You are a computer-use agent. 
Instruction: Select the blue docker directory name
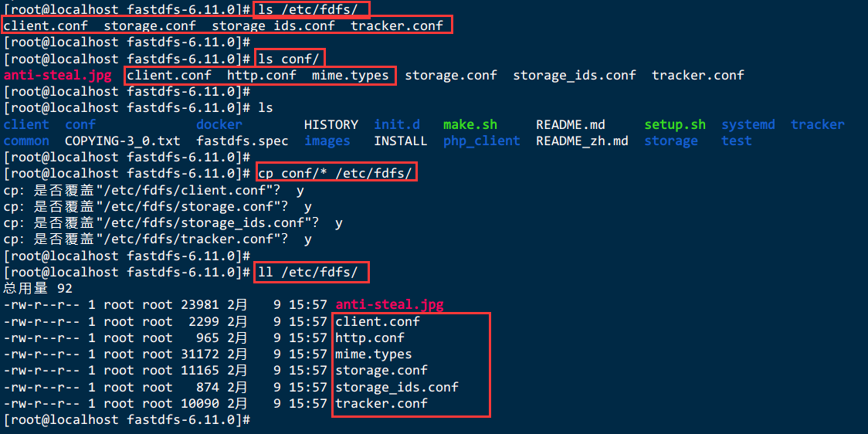(219, 124)
